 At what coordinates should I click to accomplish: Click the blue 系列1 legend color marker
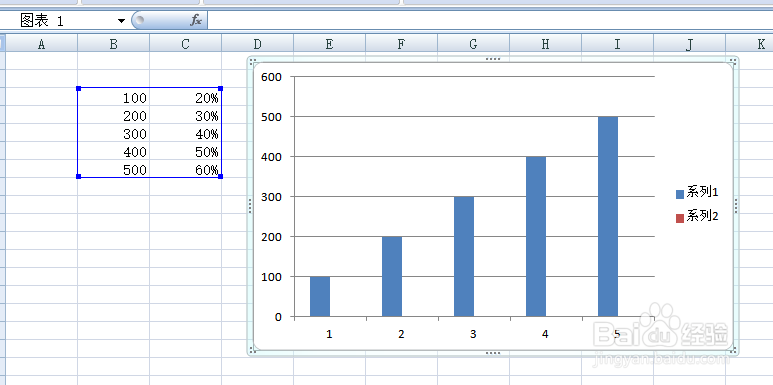680,194
